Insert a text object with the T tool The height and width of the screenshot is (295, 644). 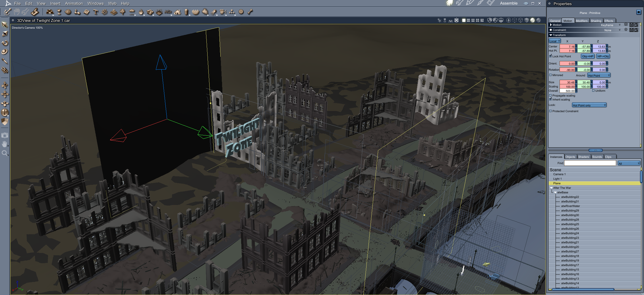point(96,12)
